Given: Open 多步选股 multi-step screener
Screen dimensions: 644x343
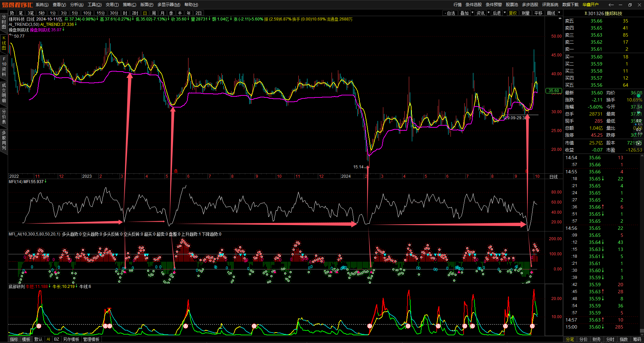Looking at the screenshot, I should [530, 5].
